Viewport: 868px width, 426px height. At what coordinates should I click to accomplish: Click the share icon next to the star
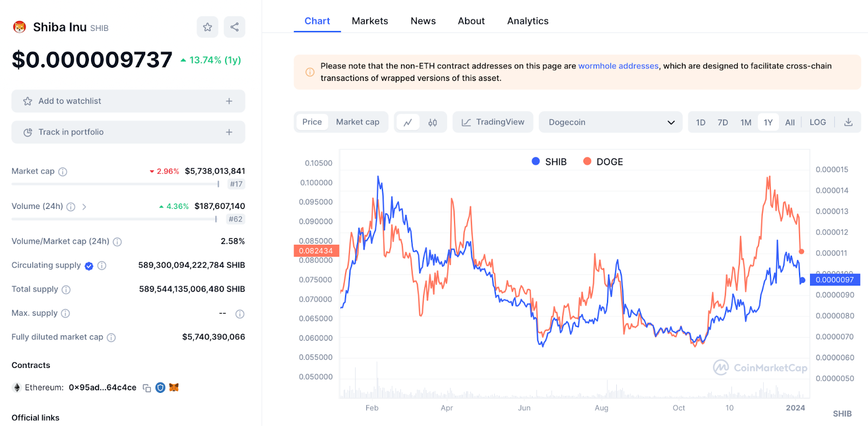(234, 27)
